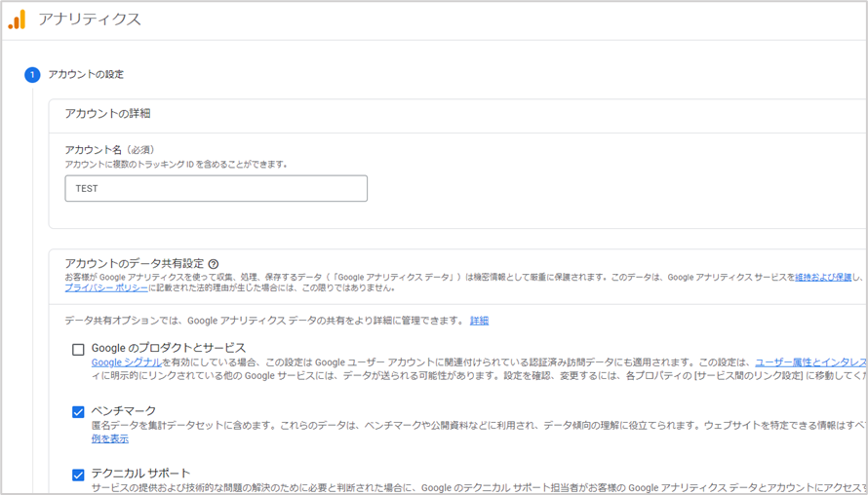Click the 例を表示 link under ベンチマーク

[x=110, y=439]
